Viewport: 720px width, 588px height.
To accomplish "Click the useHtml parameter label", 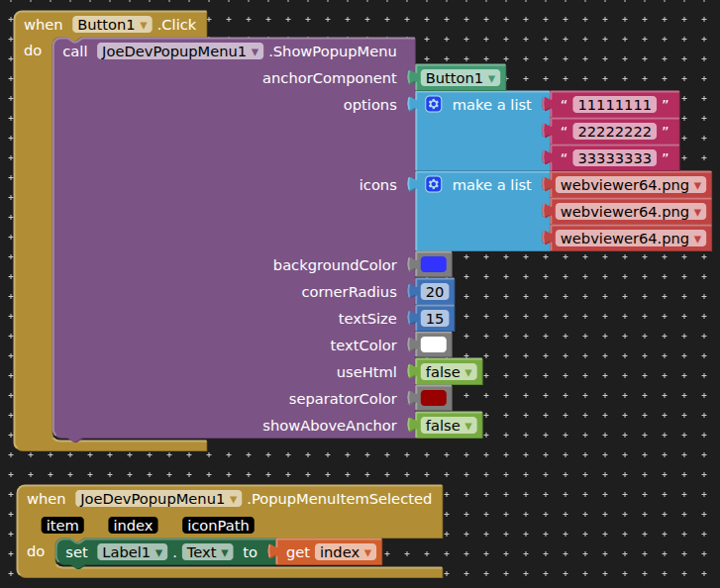I will click(366, 372).
